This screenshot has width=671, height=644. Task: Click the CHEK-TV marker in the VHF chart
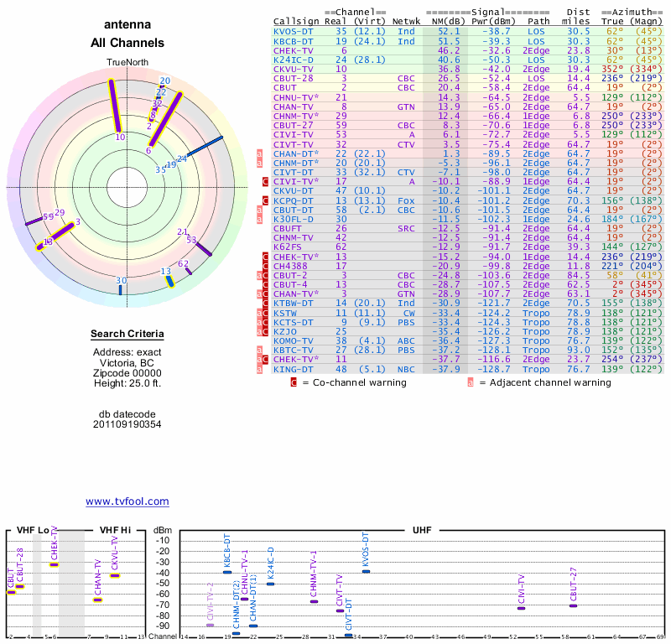pyautogui.click(x=54, y=565)
